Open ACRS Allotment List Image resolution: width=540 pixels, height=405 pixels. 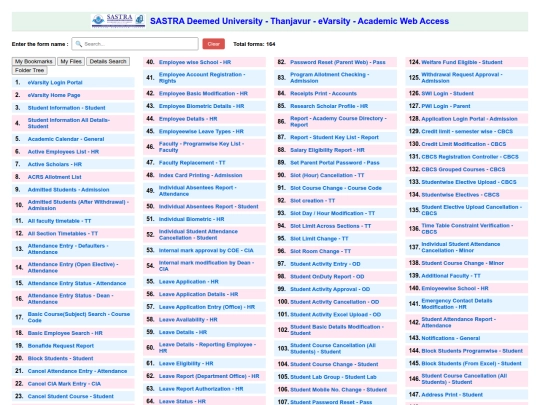click(x=54, y=177)
